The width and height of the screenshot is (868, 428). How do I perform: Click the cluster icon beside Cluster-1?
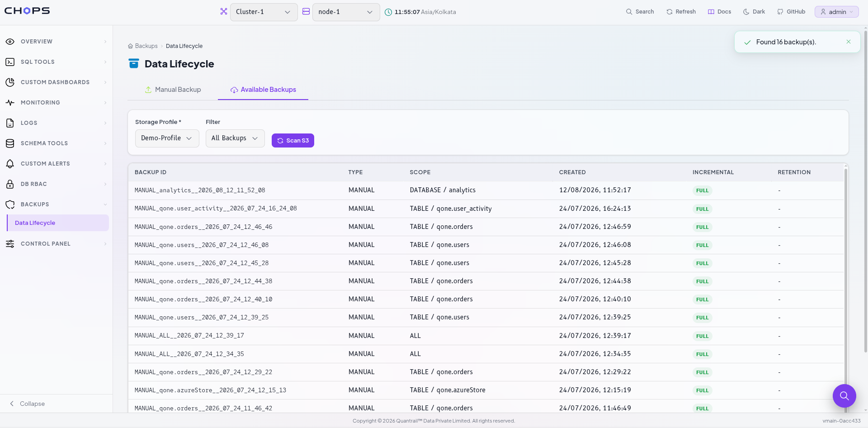pos(224,11)
